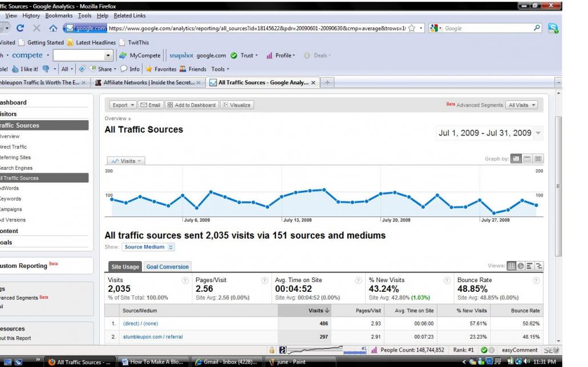Switch to the table view icon
588x367 pixels.
[511, 266]
